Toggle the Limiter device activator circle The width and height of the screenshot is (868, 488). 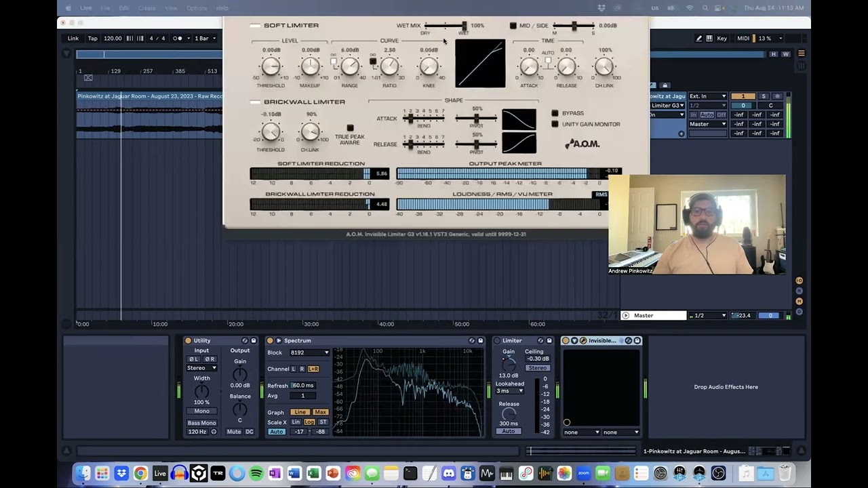(497, 341)
